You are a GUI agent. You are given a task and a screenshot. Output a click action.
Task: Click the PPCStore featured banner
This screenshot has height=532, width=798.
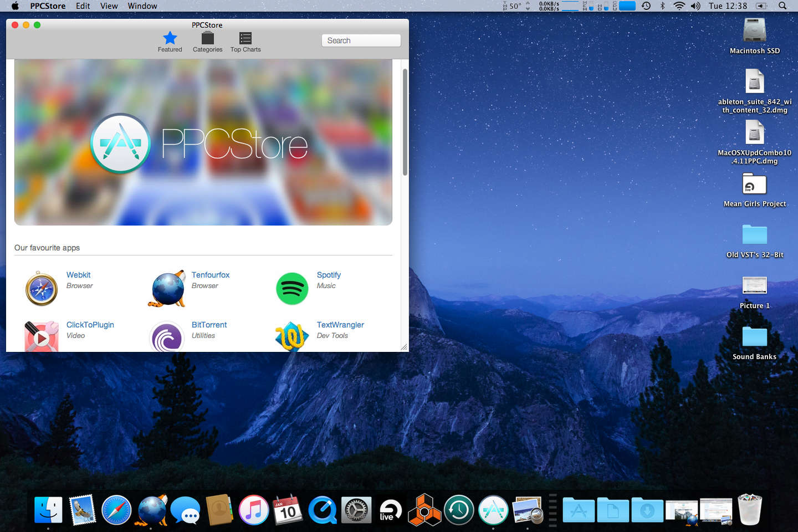click(203, 142)
